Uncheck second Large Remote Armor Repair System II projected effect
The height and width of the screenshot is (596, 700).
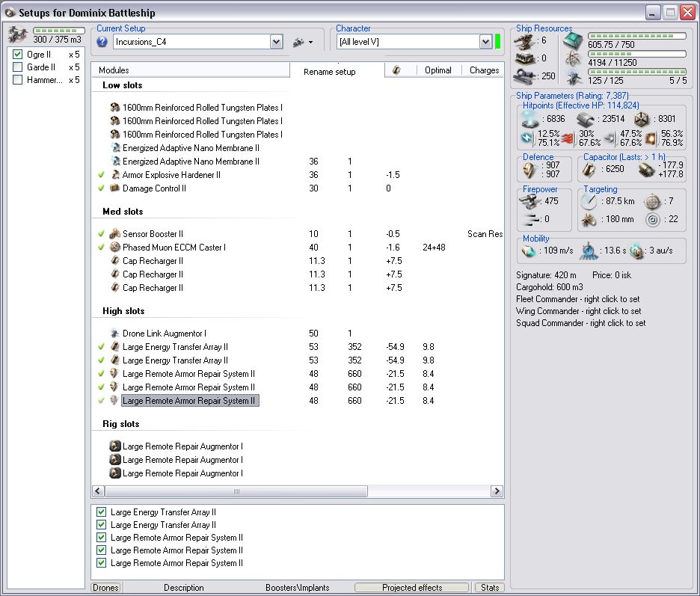102,550
